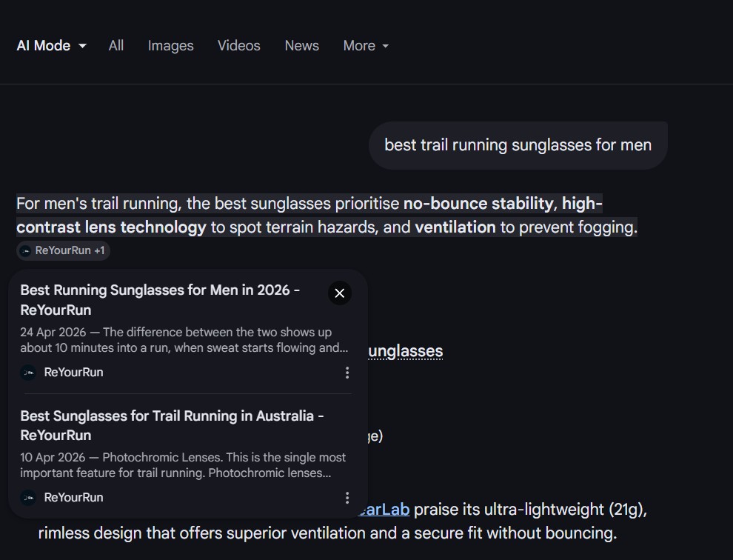Screen dimensions: 733x560
Task: Switch to the Images tab
Action: (170, 45)
